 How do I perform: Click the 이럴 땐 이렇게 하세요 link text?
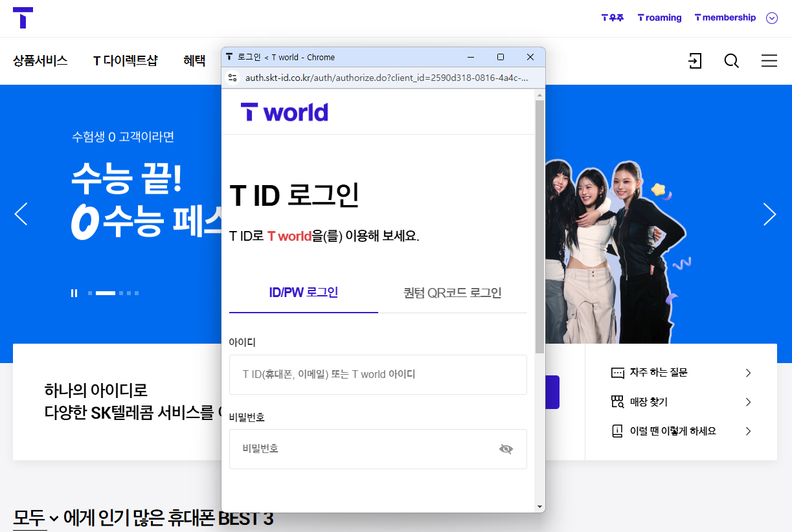673,431
